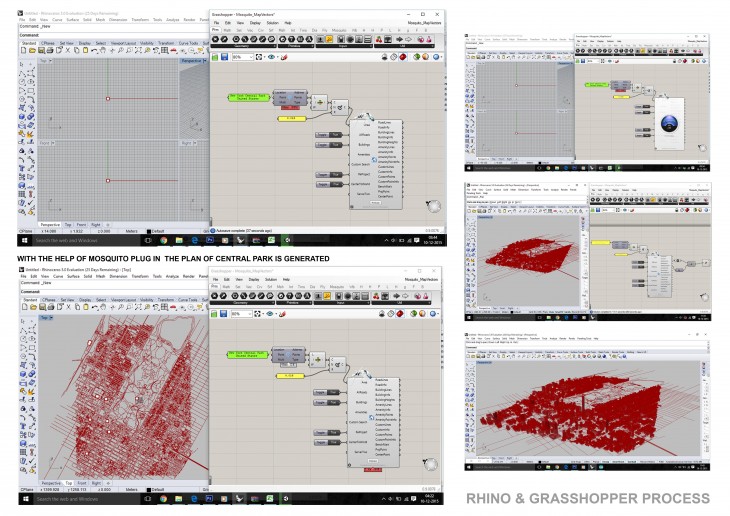
Task: Click green location text panel in upper-left canvas
Action: [248, 96]
